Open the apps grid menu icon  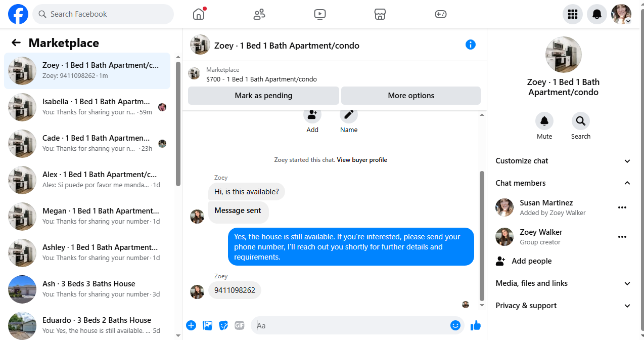[573, 14]
